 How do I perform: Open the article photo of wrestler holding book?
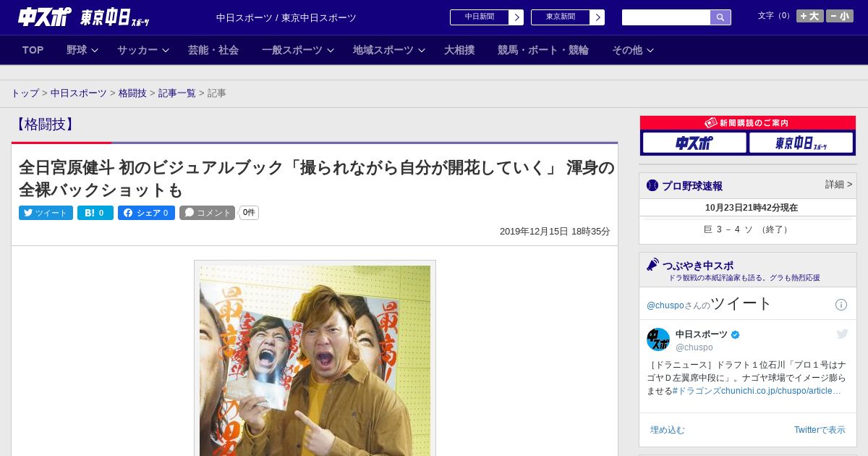coord(315,360)
